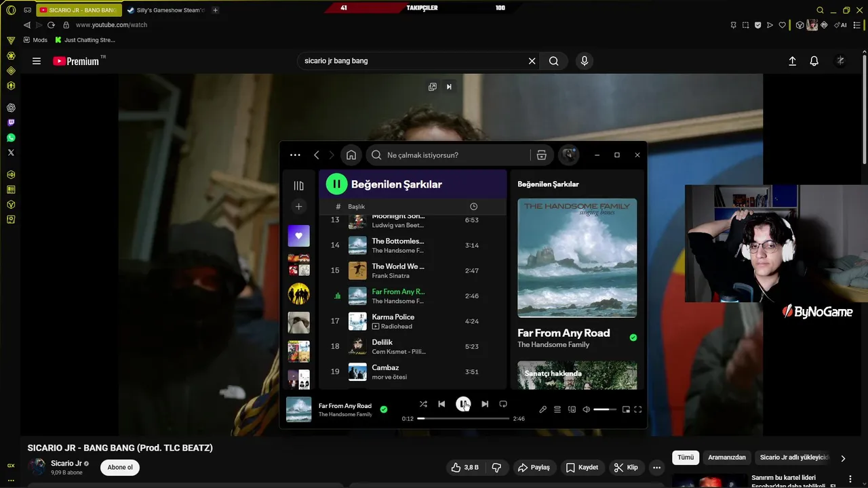Open the Spotify play queue
The height and width of the screenshot is (488, 868).
[557, 409]
